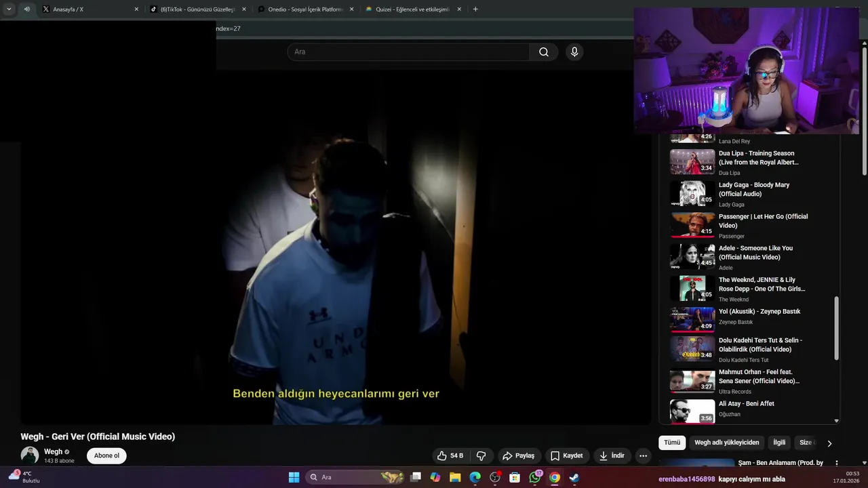The width and height of the screenshot is (868, 488).
Task: Open the Wegh channel avatar
Action: (x=30, y=455)
